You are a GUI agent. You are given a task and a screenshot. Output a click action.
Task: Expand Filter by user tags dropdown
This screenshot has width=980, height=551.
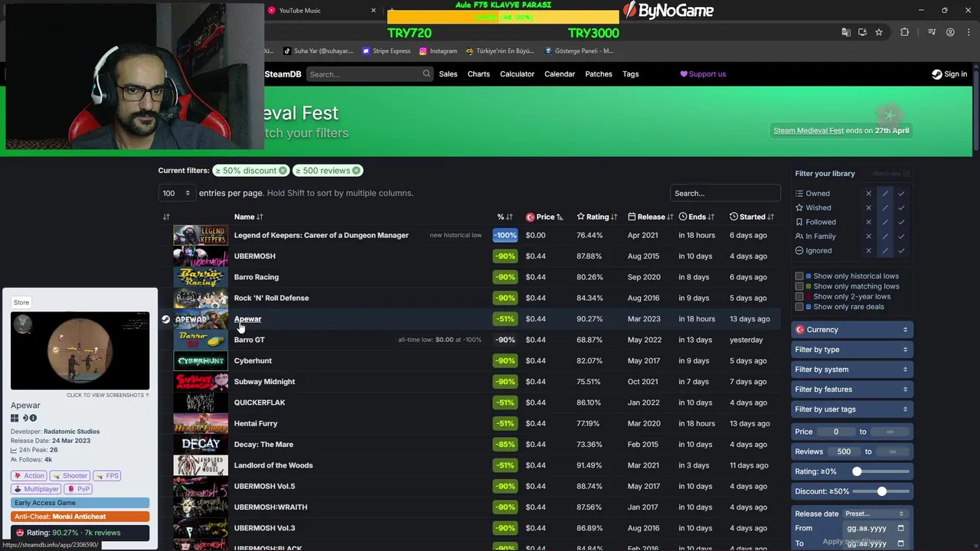coord(851,409)
